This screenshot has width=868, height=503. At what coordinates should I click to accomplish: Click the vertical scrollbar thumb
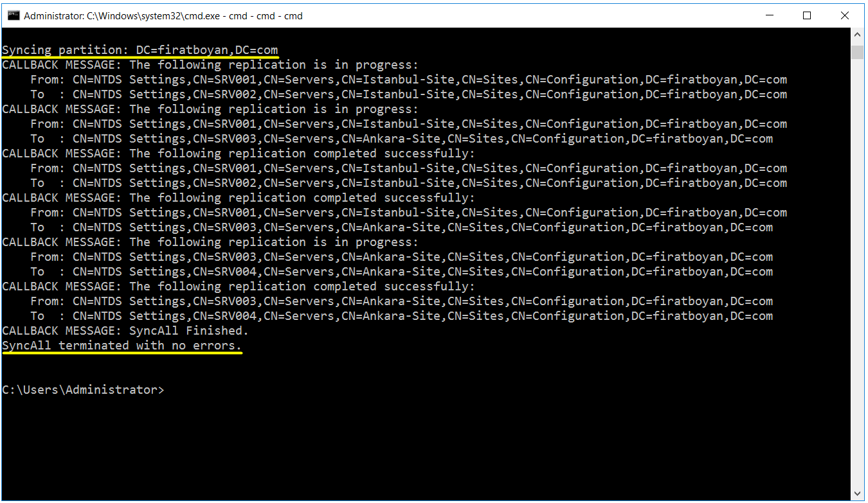point(857,52)
